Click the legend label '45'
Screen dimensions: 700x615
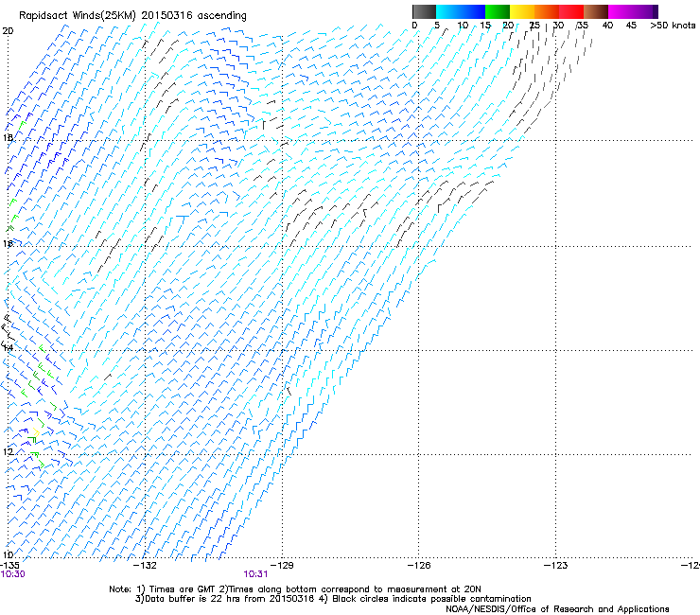click(631, 26)
